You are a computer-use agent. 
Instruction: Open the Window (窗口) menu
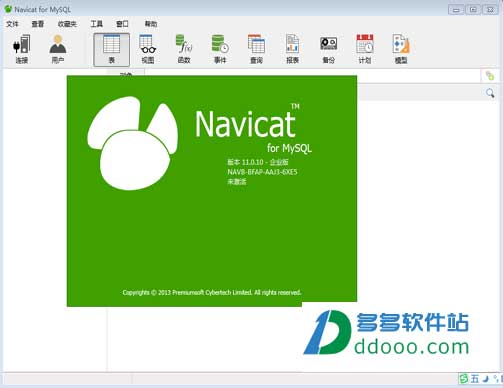click(122, 24)
